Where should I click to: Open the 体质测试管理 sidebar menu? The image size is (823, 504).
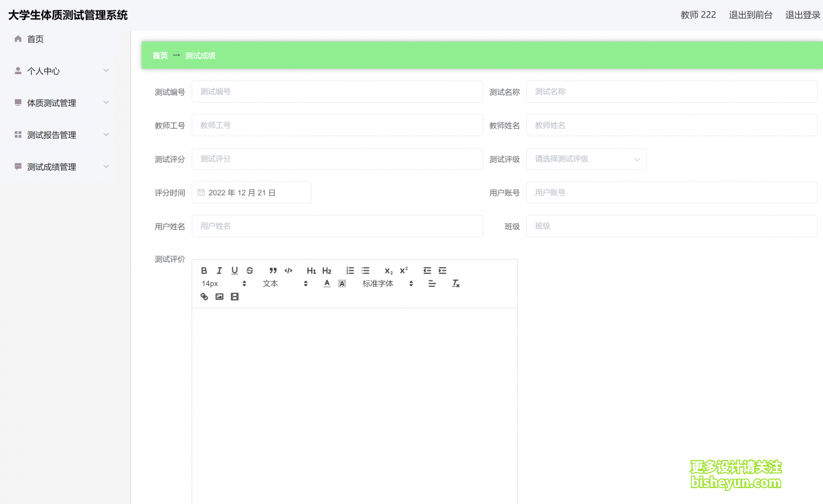pos(59,103)
